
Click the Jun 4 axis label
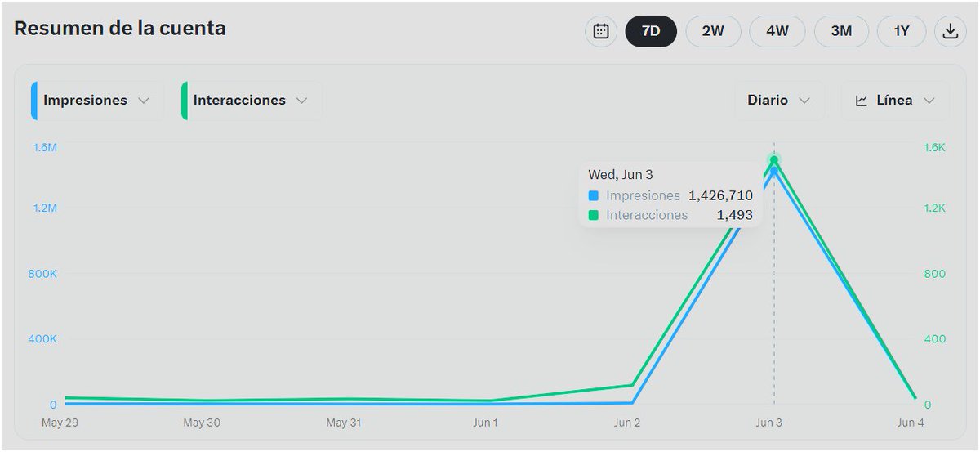pyautogui.click(x=911, y=423)
